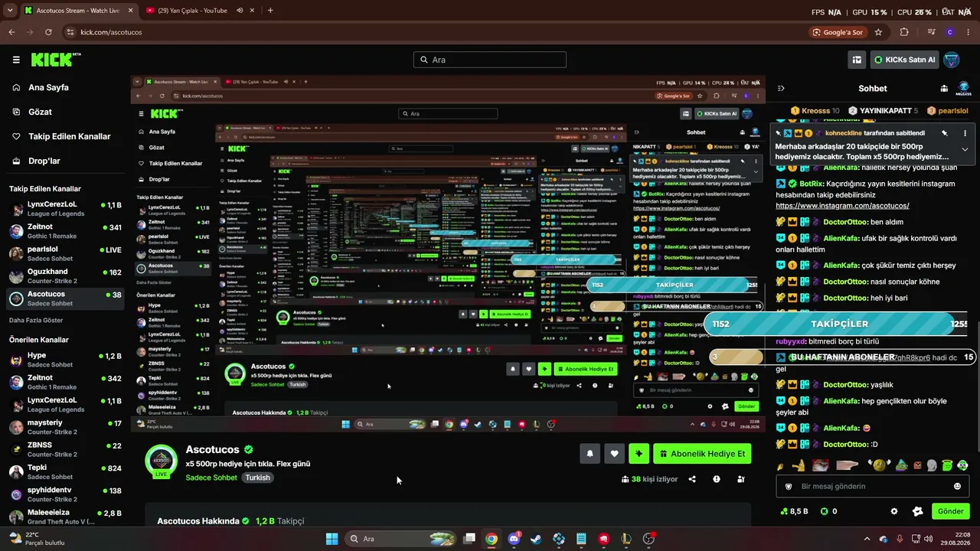Viewport: 980px width, 551px height.
Task: Open Tepki recommended channel
Action: 65,471
